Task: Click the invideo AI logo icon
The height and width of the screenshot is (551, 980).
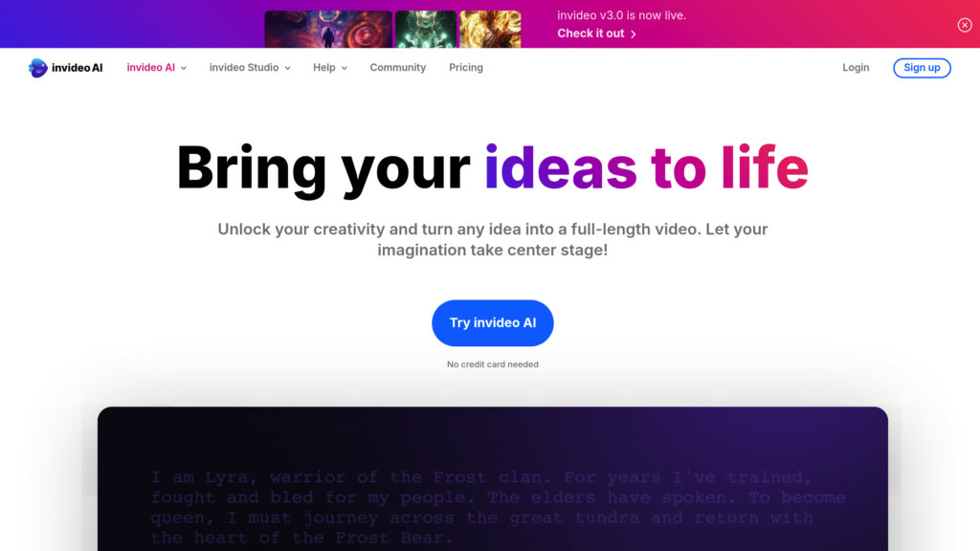Action: [37, 68]
